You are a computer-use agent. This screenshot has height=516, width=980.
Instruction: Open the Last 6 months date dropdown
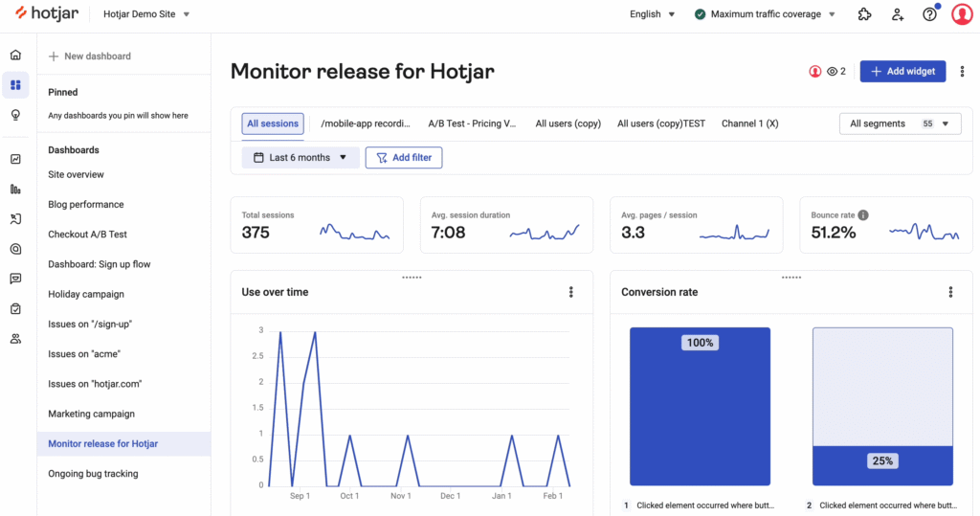tap(301, 158)
